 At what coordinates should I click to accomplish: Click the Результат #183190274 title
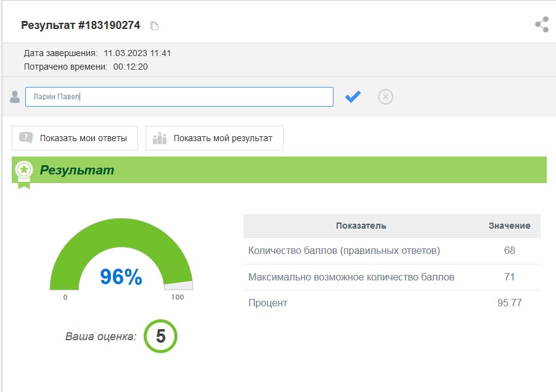(81, 25)
